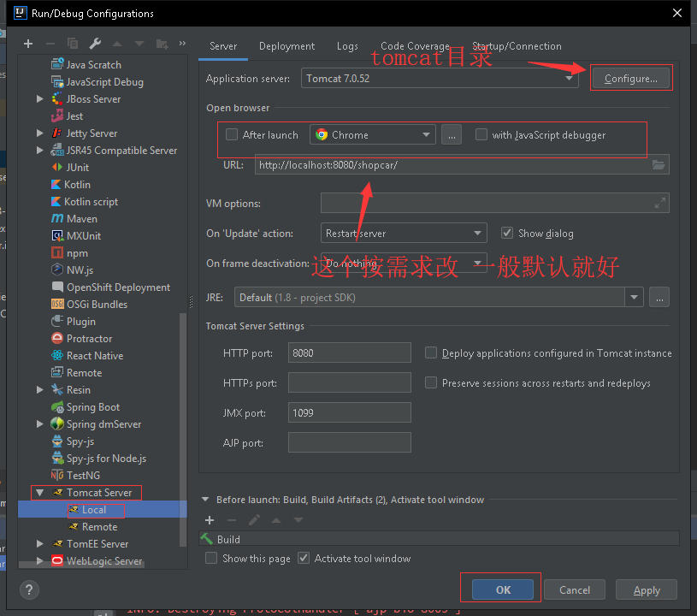Click the Cancel button
This screenshot has width=697, height=616.
[x=575, y=589]
